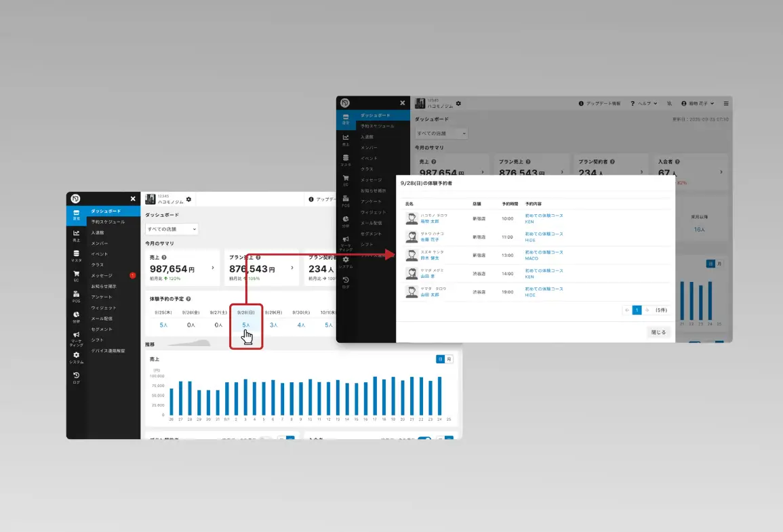Click help icon next to 売上 in left window
Screen dimensions: 783x532
point(164,258)
